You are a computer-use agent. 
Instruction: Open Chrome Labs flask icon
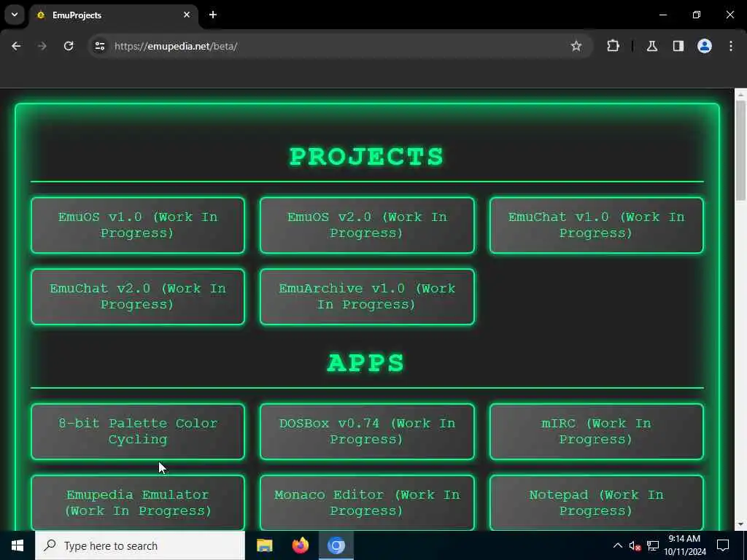652,46
